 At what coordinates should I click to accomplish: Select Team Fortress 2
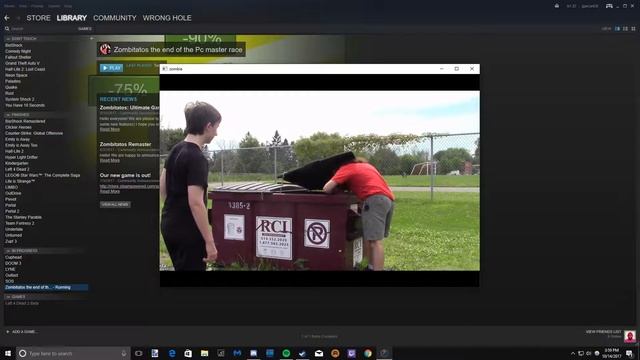coord(20,223)
